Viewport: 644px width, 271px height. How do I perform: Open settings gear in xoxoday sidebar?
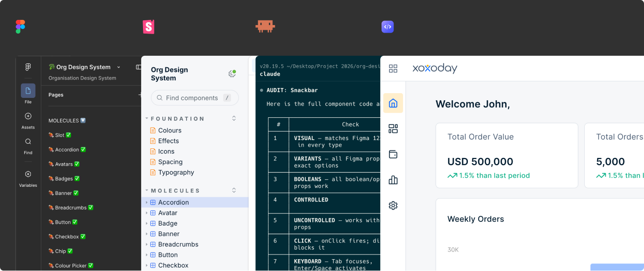(393, 205)
